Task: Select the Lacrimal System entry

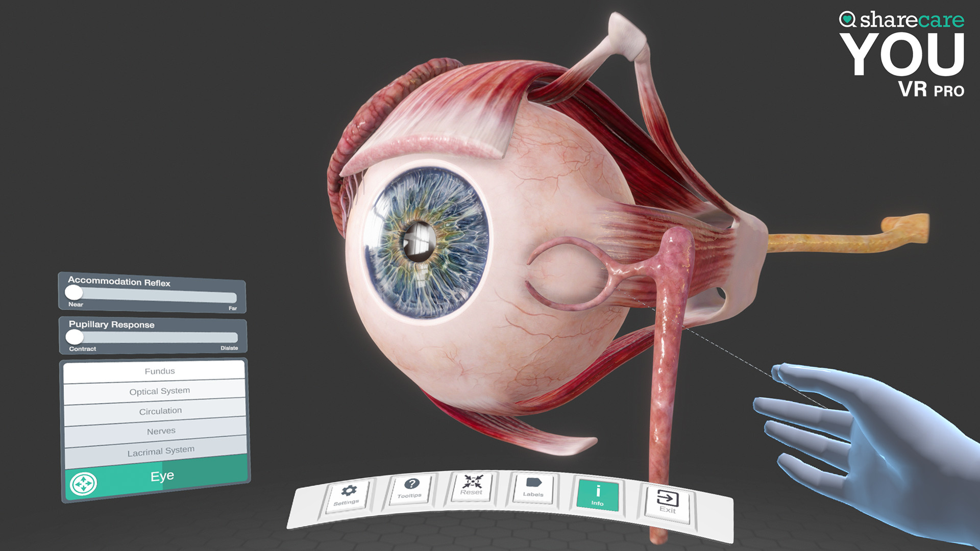Action: [161, 451]
